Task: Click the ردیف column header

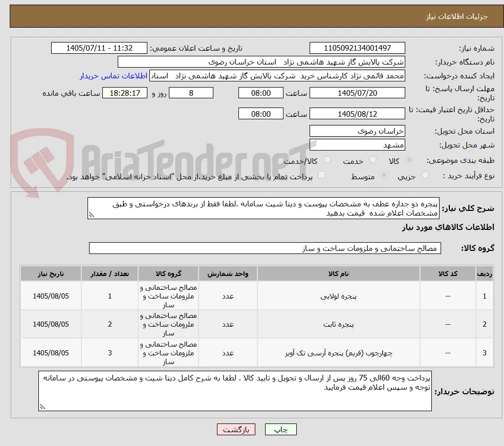Action: (485, 273)
